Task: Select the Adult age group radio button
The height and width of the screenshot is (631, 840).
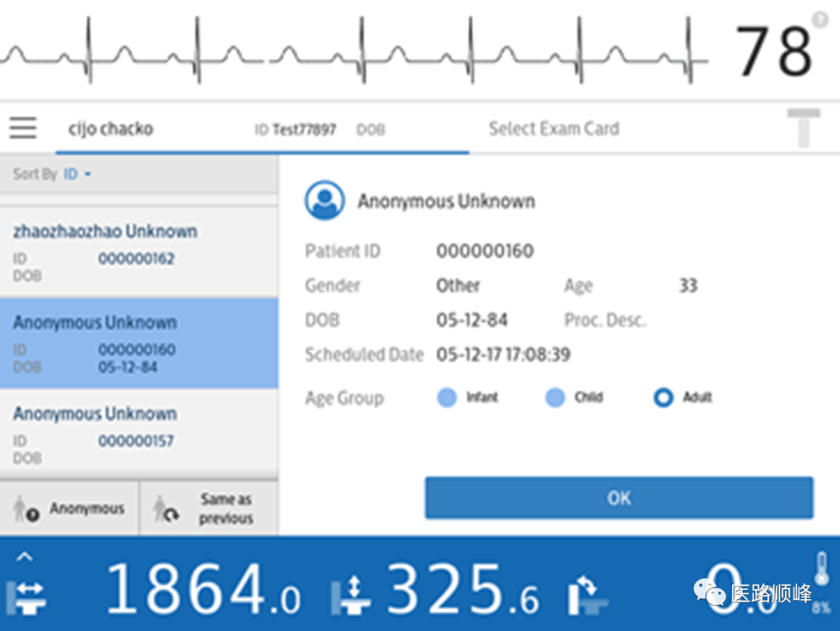Action: tap(663, 398)
